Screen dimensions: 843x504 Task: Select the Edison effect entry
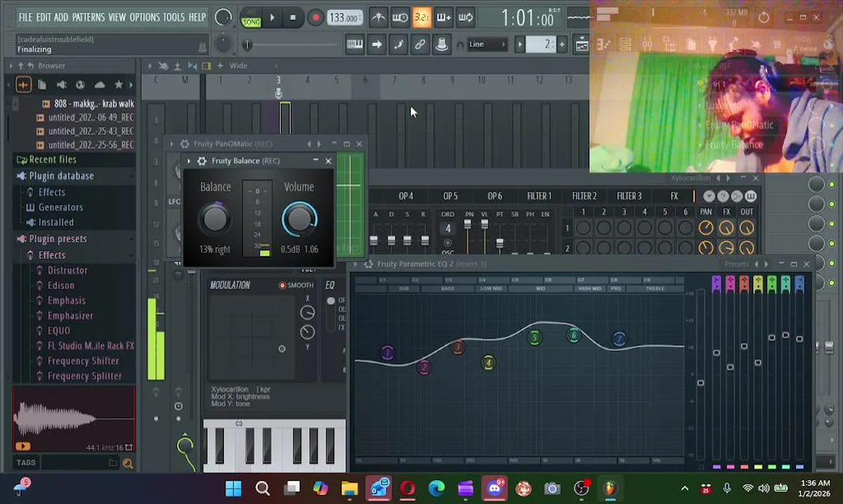pyautogui.click(x=61, y=286)
